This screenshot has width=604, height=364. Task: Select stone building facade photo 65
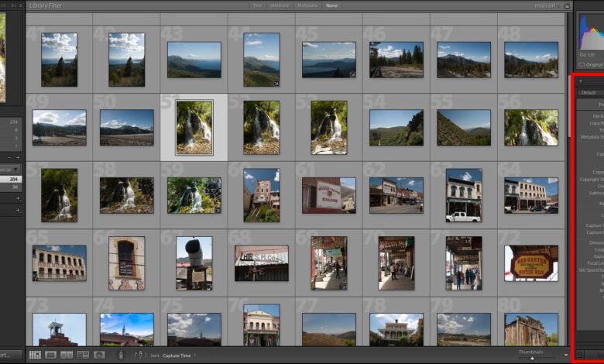60,263
